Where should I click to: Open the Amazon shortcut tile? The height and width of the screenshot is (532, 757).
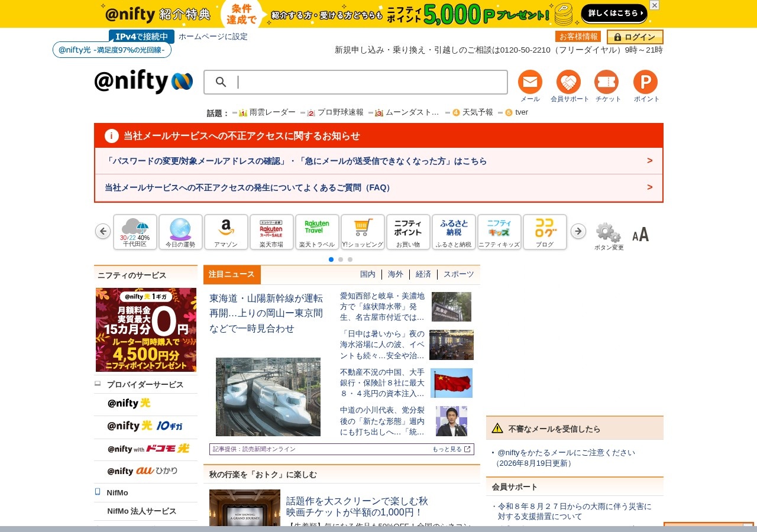[x=226, y=232]
